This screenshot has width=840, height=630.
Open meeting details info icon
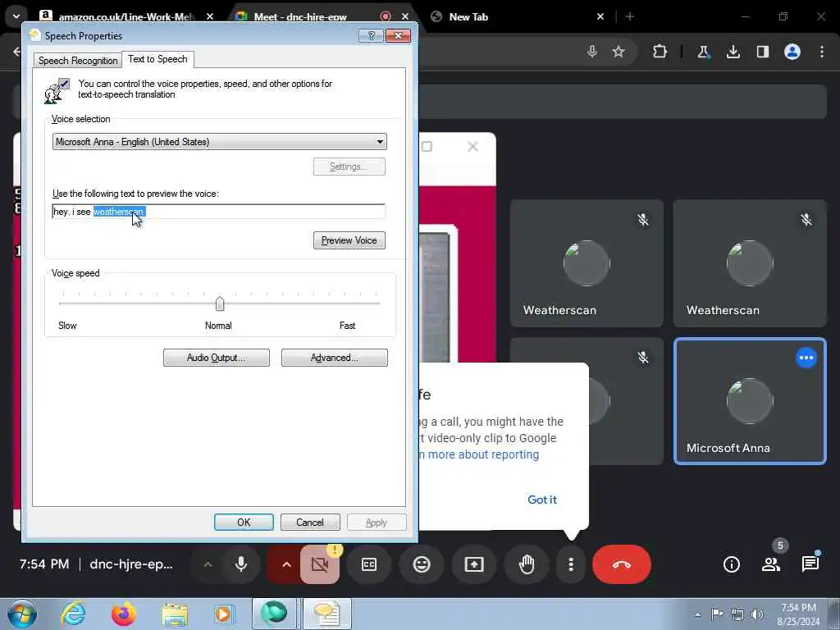731,564
